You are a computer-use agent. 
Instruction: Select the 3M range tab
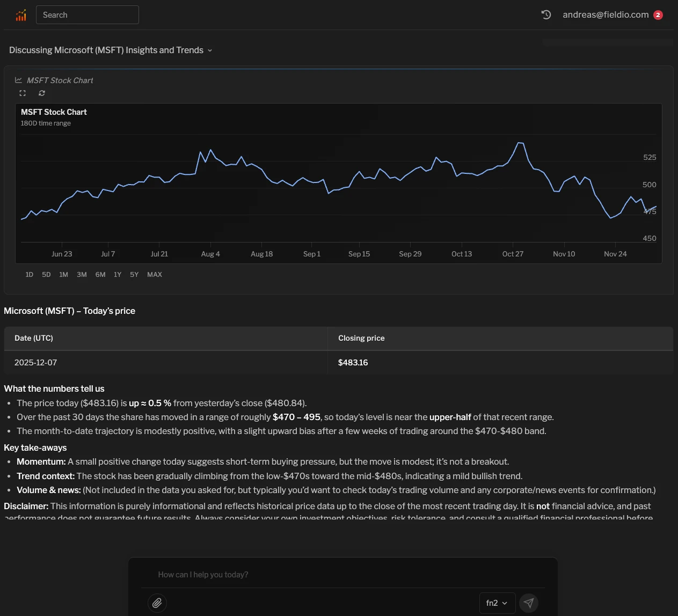click(x=82, y=274)
